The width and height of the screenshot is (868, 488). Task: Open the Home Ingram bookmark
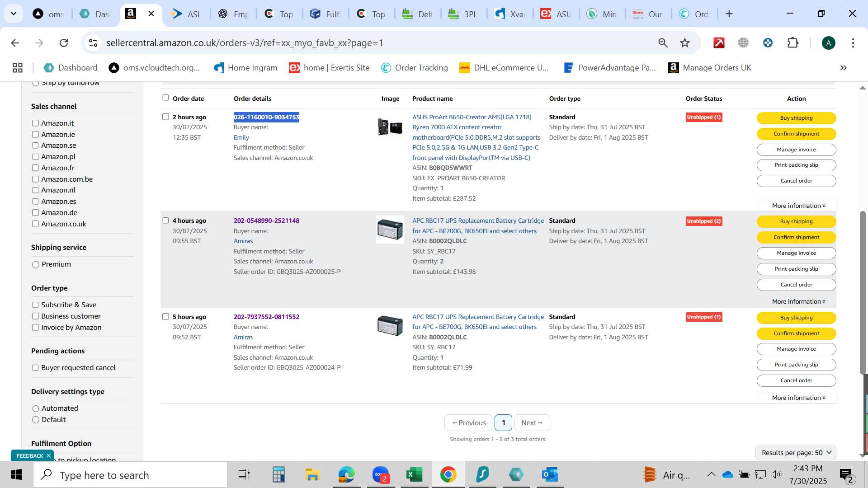tap(245, 68)
